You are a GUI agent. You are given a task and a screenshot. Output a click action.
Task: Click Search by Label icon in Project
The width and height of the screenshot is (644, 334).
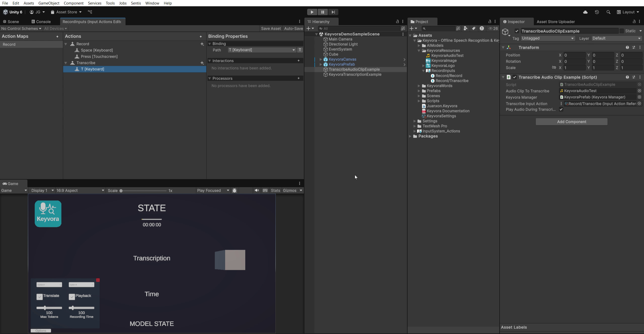click(474, 28)
